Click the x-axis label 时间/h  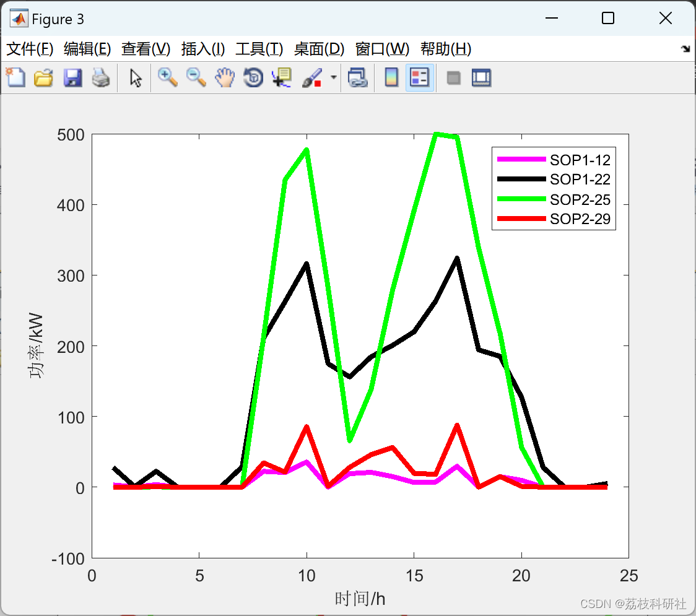(x=360, y=599)
